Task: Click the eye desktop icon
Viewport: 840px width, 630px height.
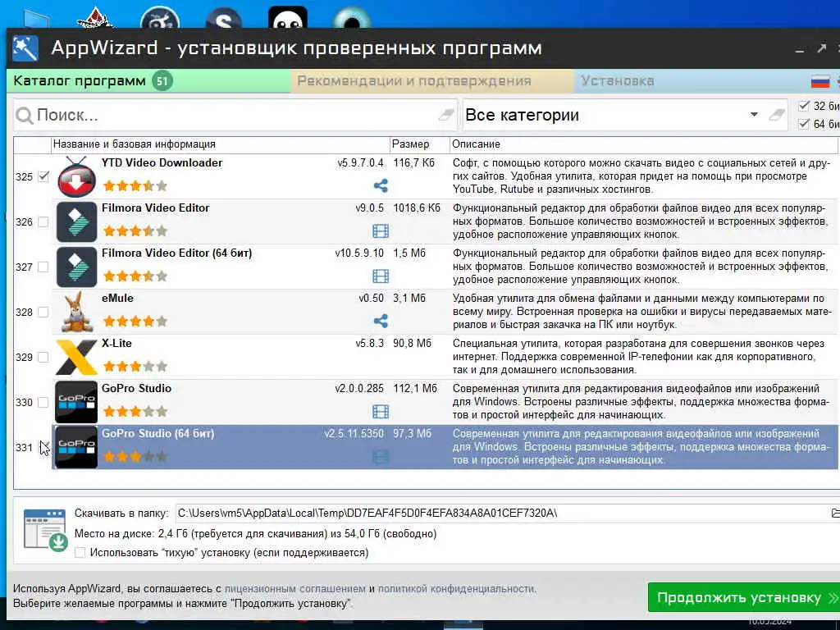Action: [x=352, y=18]
